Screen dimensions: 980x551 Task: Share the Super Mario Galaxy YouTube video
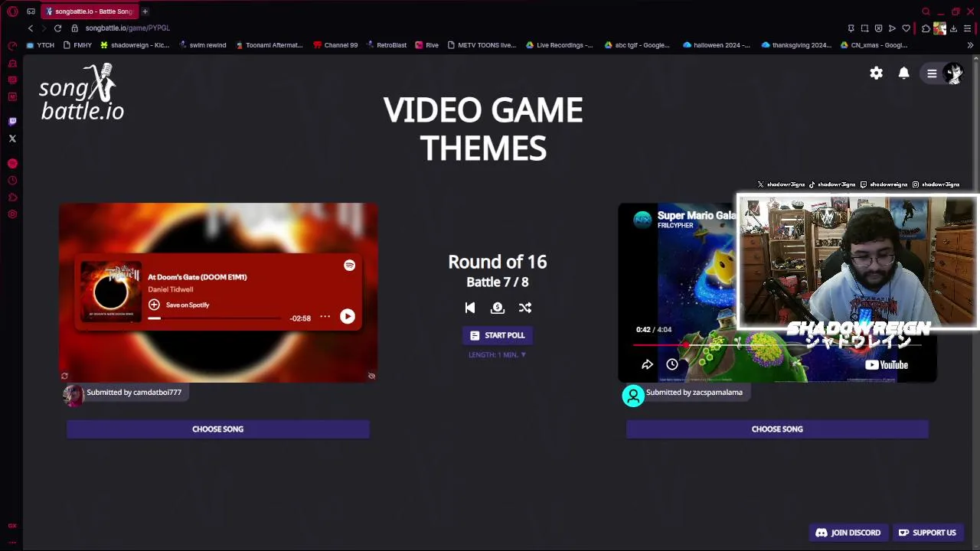point(647,365)
